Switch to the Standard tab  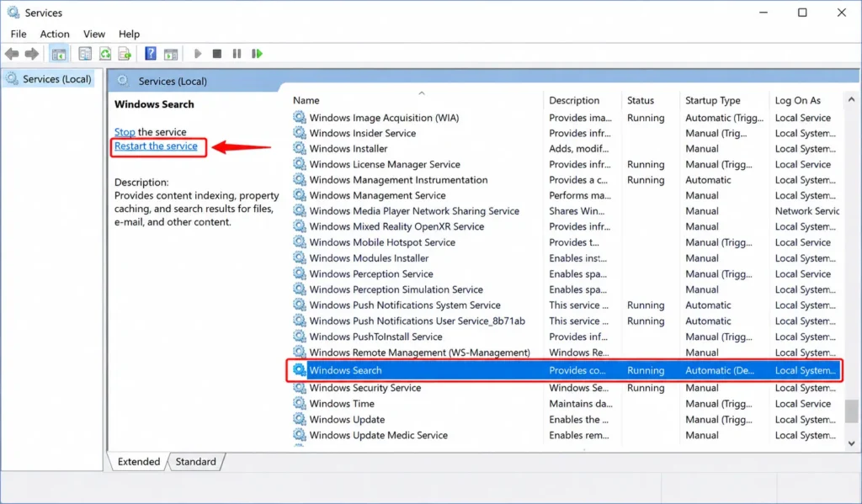195,462
